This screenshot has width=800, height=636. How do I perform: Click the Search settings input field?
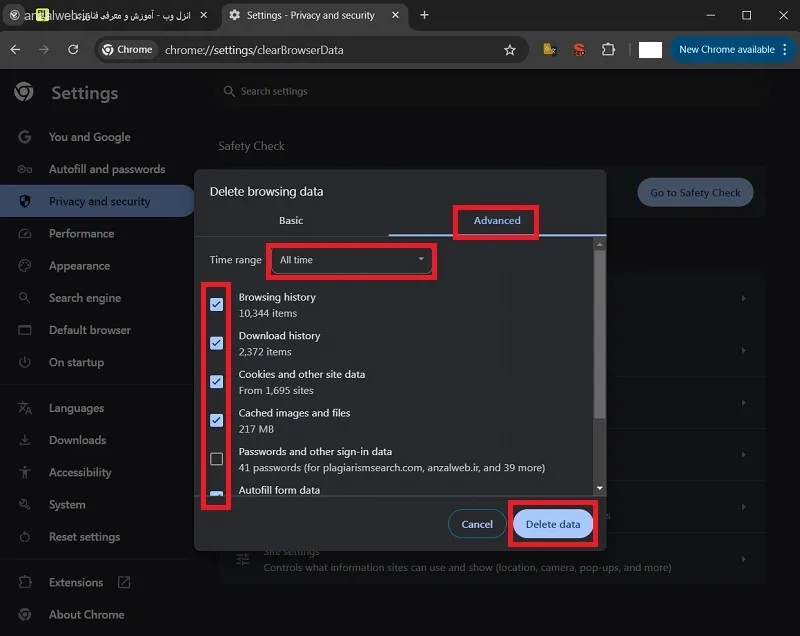tap(490, 91)
